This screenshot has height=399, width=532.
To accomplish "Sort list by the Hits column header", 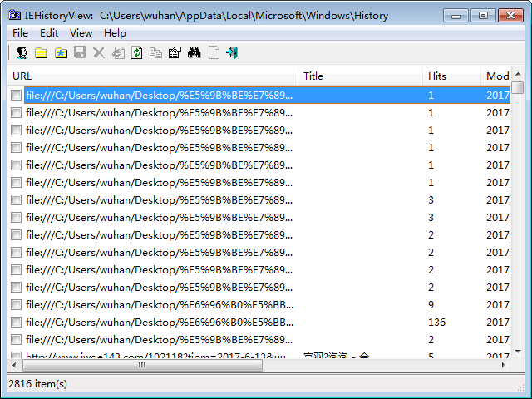I will point(449,76).
